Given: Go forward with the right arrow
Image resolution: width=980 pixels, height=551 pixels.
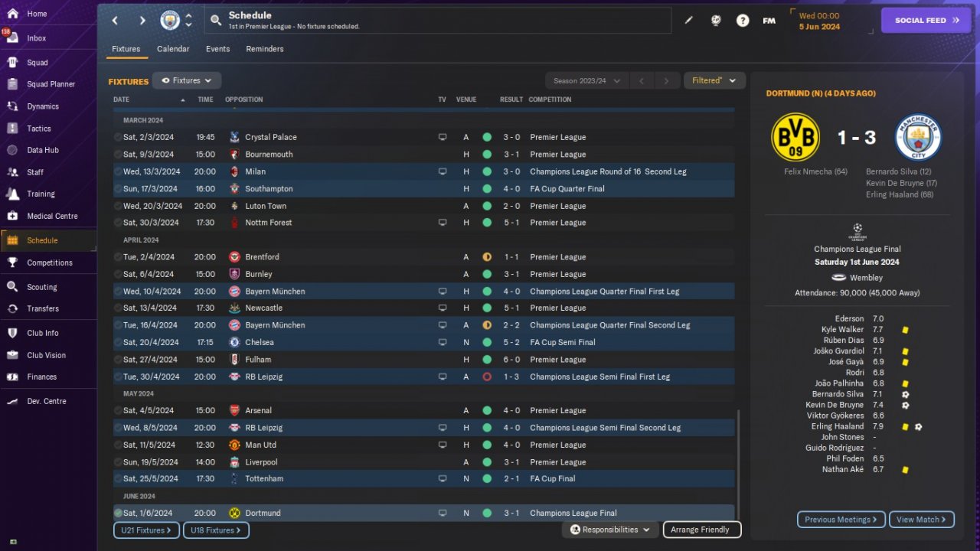Looking at the screenshot, I should (142, 21).
